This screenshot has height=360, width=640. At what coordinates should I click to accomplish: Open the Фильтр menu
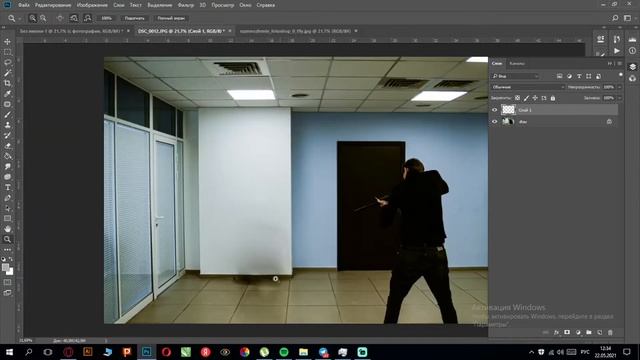pos(186,5)
